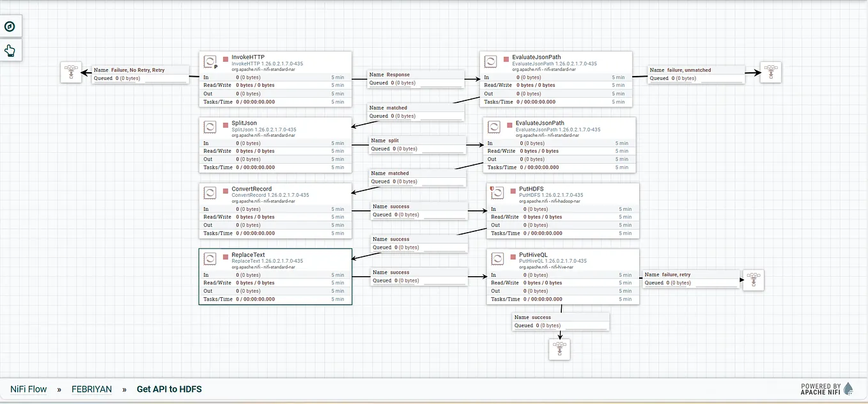Click the output port beside the failure, unmatched connection
868x404 pixels.
click(770, 72)
